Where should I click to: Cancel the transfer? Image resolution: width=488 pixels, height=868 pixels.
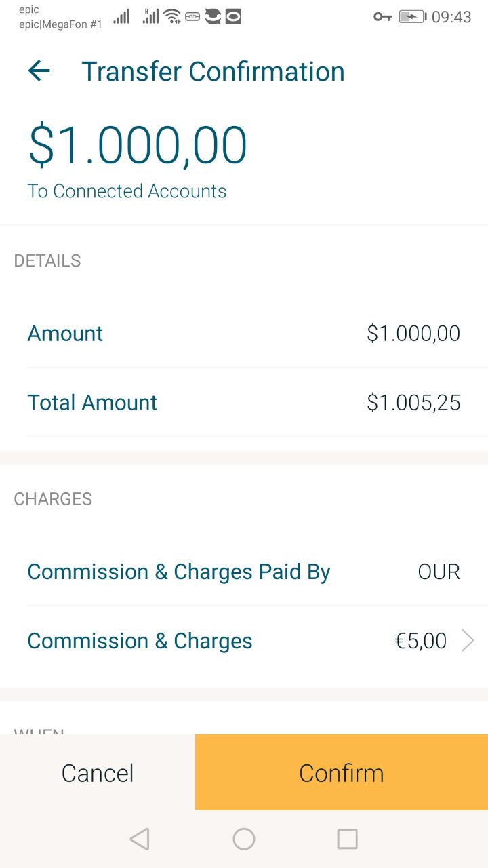pos(98,772)
